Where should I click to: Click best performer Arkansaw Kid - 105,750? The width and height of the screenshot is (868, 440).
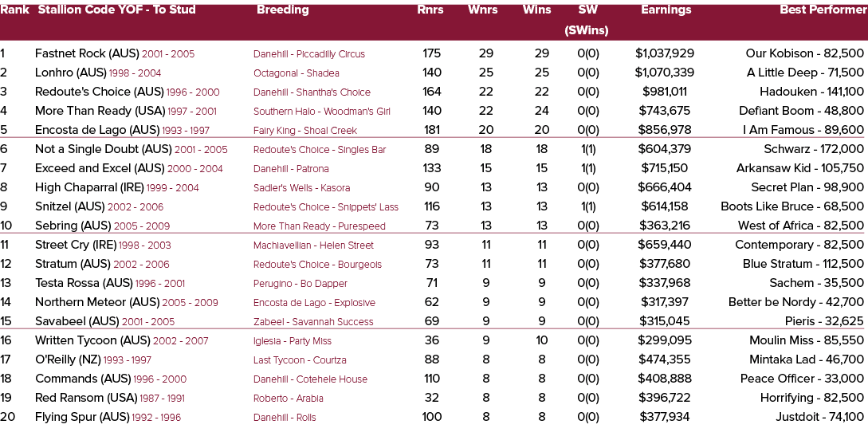[800, 168]
